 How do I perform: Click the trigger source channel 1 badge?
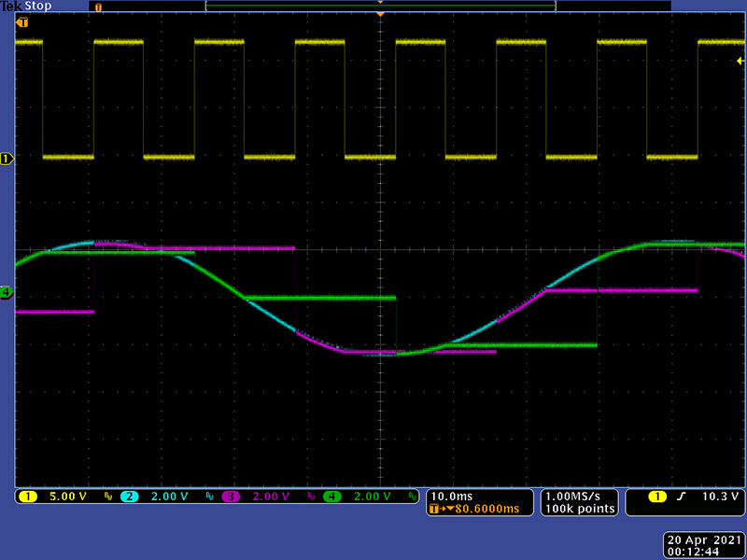point(655,497)
